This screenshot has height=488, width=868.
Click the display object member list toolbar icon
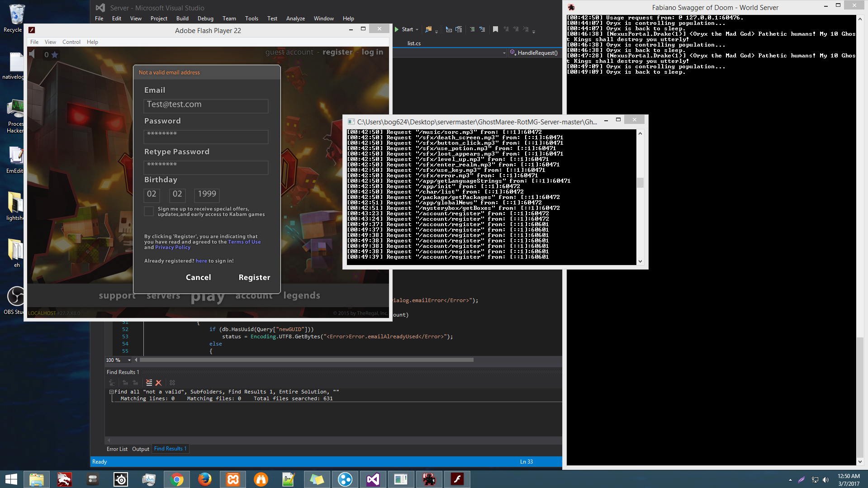pos(449,29)
